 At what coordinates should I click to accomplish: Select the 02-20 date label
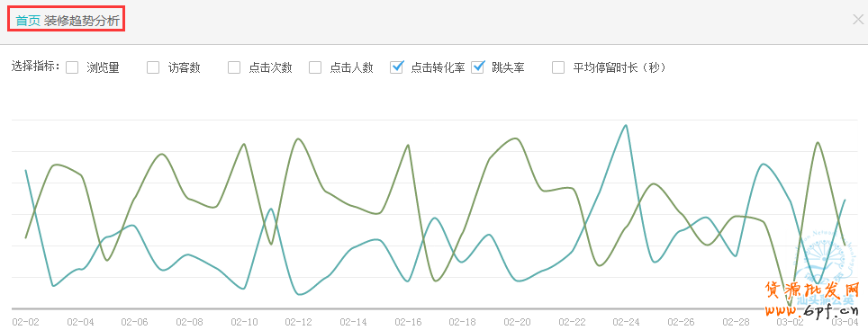click(x=518, y=322)
